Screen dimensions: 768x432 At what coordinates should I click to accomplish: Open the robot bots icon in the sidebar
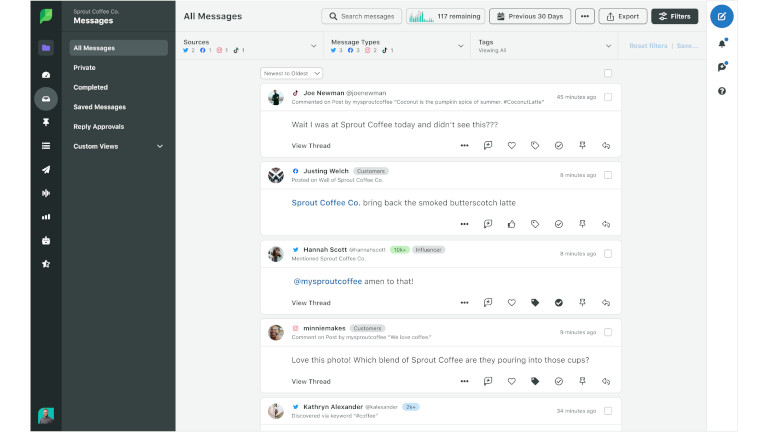click(x=46, y=240)
